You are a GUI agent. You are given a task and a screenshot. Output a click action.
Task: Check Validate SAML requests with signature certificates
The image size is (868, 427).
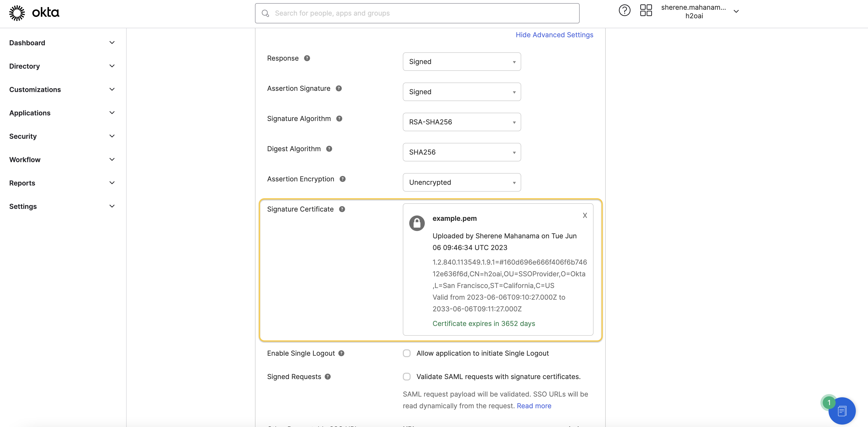[x=407, y=377]
